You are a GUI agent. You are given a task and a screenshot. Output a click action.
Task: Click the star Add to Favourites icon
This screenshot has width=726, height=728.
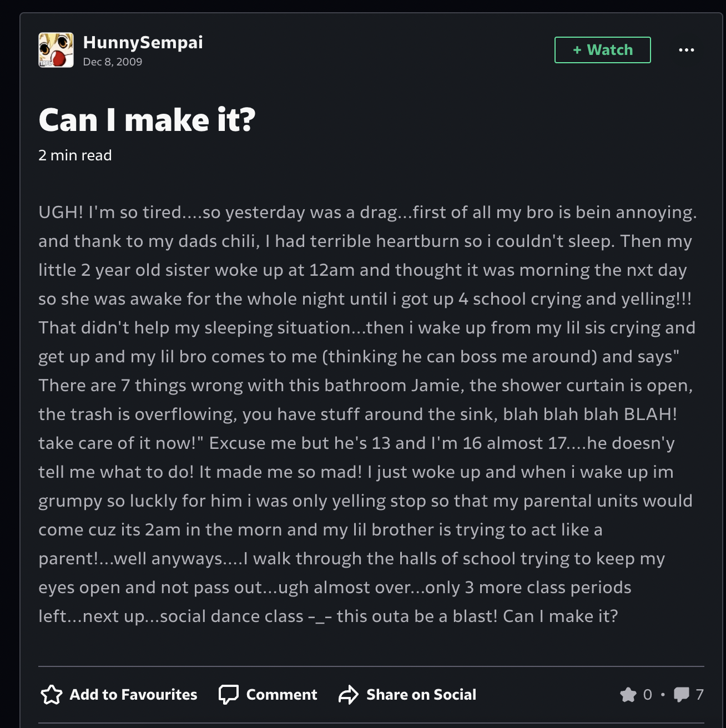coord(52,695)
